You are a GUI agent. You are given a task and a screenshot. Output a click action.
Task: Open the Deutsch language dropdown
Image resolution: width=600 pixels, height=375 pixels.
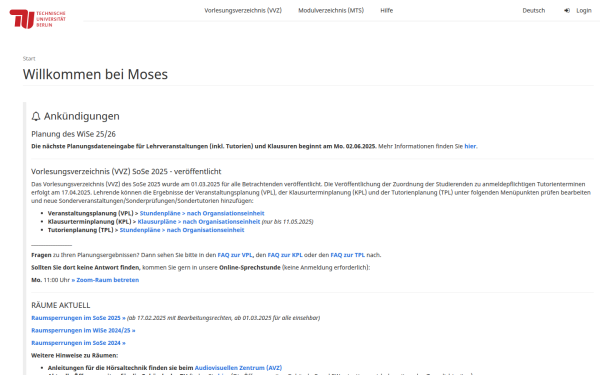coord(534,10)
